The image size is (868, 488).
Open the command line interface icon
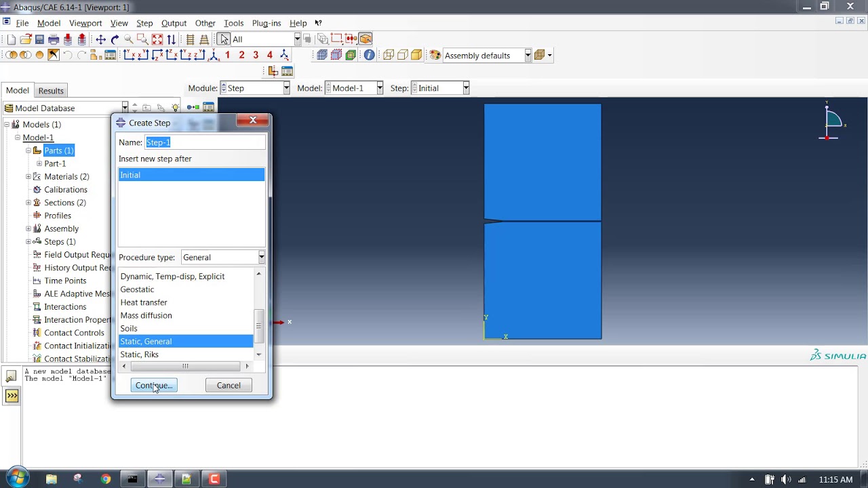(12, 396)
